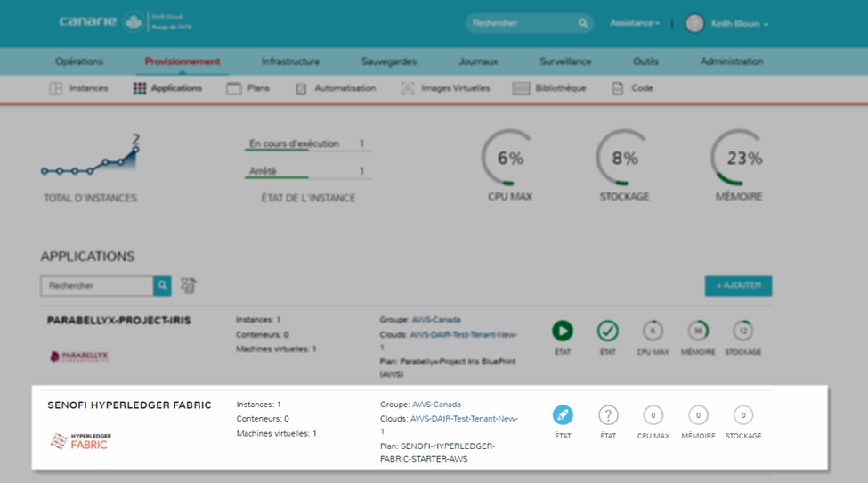The height and width of the screenshot is (483, 868).
Task: Click the blue rocket state icon for Senofi
Action: pos(562,415)
